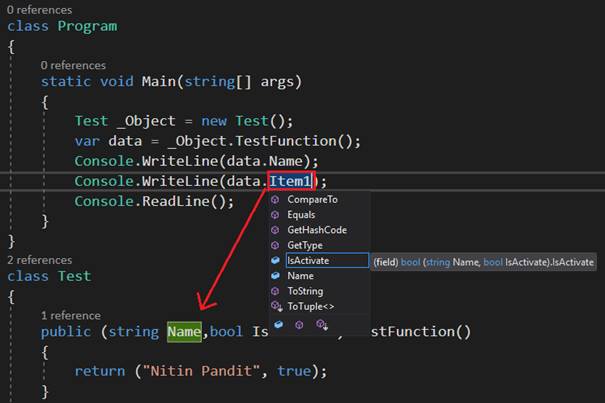Click the Program class name
The image size is (605, 403).
(x=87, y=26)
